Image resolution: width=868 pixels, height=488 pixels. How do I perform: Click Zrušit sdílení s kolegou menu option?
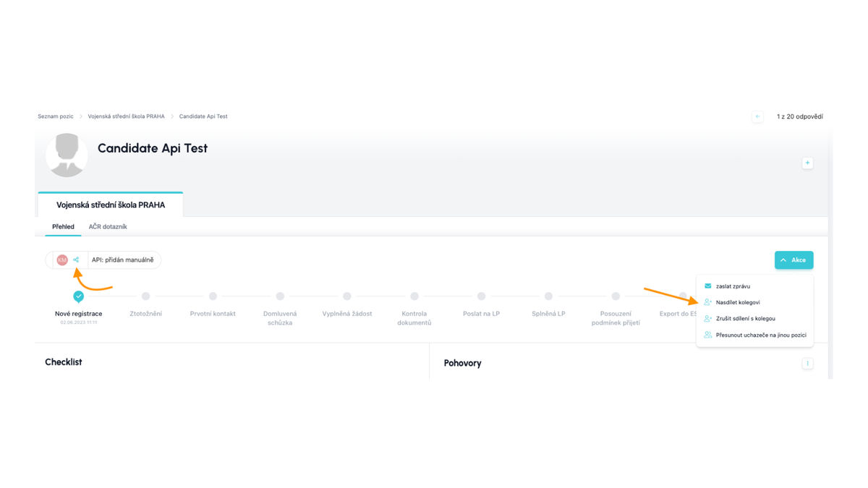click(x=745, y=319)
